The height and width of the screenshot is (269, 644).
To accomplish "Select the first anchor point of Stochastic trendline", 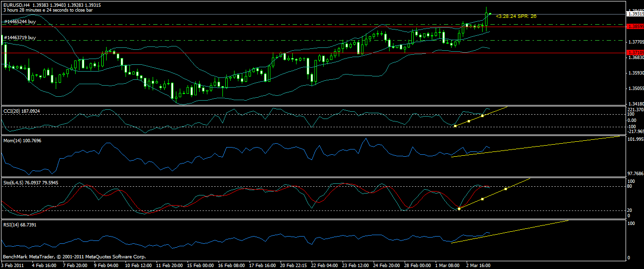I will click(458, 209).
